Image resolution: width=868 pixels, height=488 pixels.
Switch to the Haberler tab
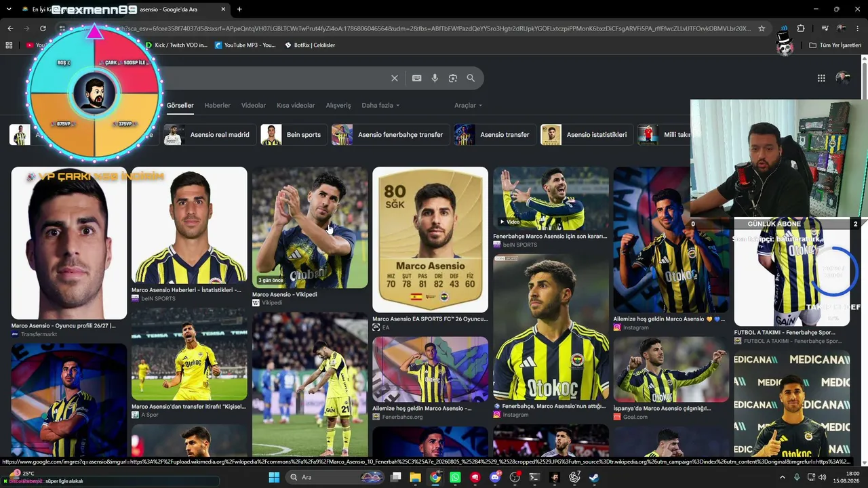tap(217, 106)
